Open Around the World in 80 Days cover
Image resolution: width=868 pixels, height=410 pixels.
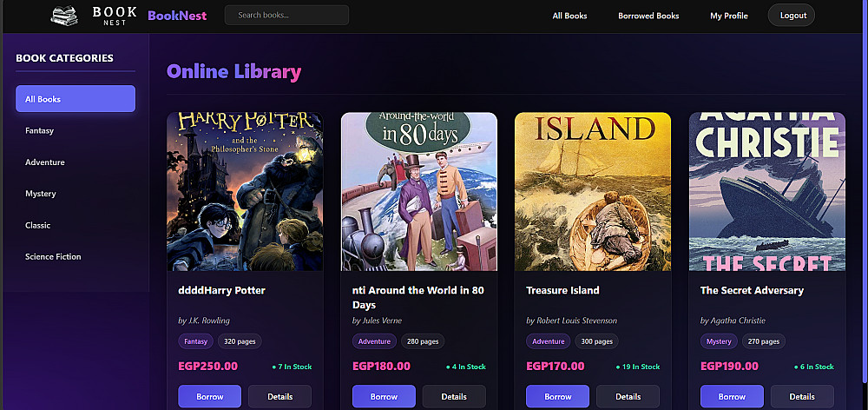(419, 192)
